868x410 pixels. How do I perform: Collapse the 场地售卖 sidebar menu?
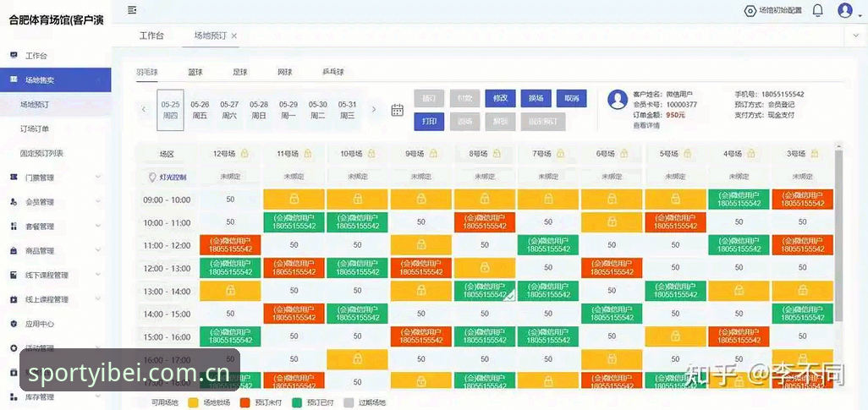click(55, 79)
